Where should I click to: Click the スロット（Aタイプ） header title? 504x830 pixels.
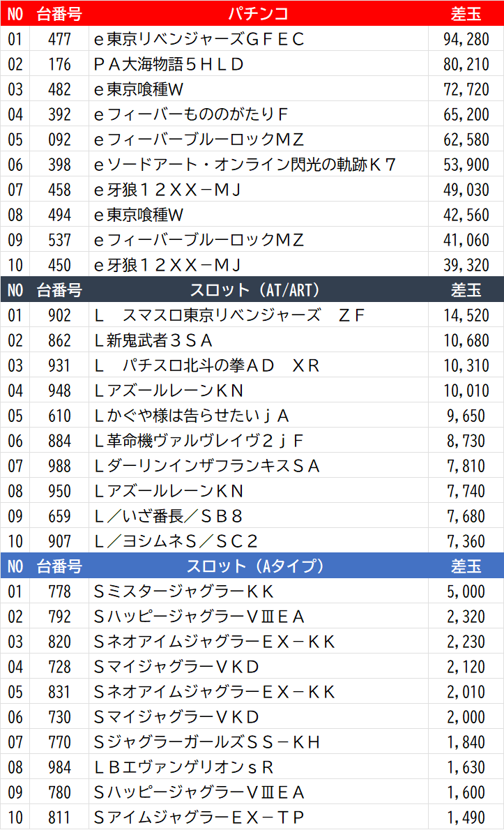(x=255, y=566)
